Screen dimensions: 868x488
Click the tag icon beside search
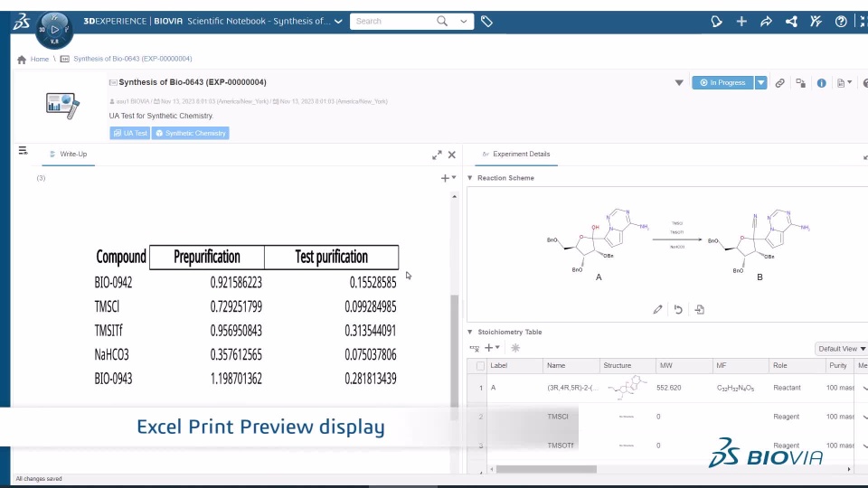[x=486, y=22]
